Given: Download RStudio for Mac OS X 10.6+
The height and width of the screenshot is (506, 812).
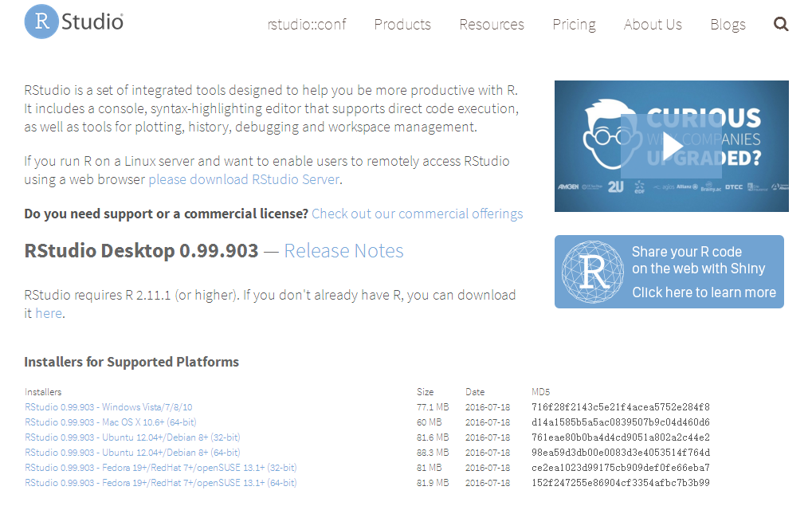Looking at the screenshot, I should click(x=111, y=422).
